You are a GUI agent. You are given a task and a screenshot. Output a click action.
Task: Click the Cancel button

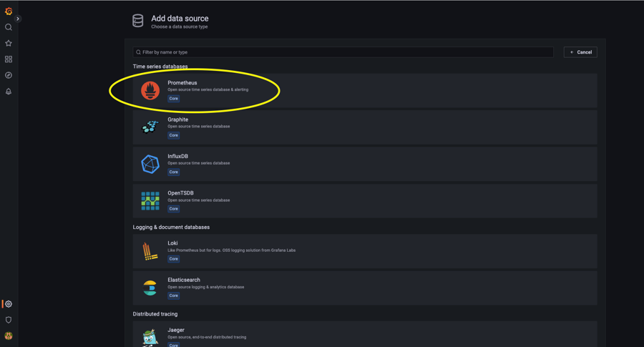click(x=580, y=52)
